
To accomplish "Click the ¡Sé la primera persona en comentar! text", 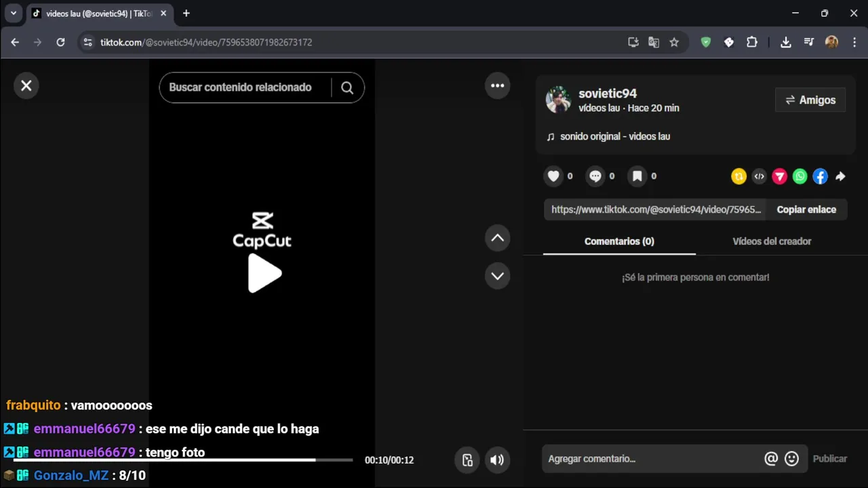I will click(x=696, y=277).
